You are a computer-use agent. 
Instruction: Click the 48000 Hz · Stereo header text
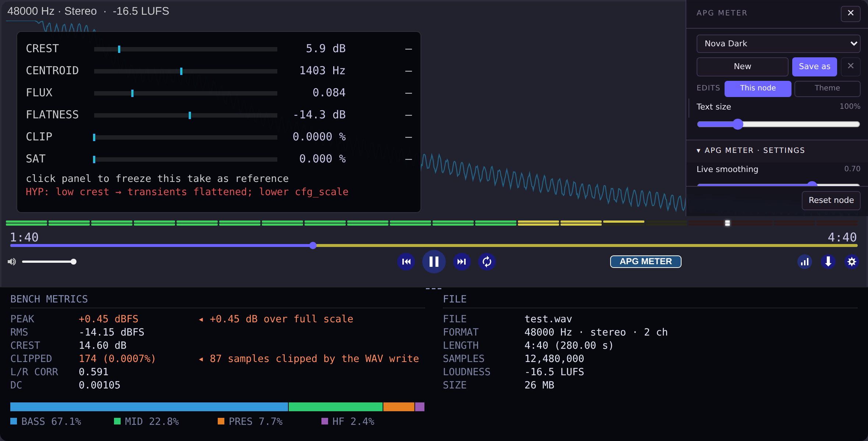(x=52, y=11)
